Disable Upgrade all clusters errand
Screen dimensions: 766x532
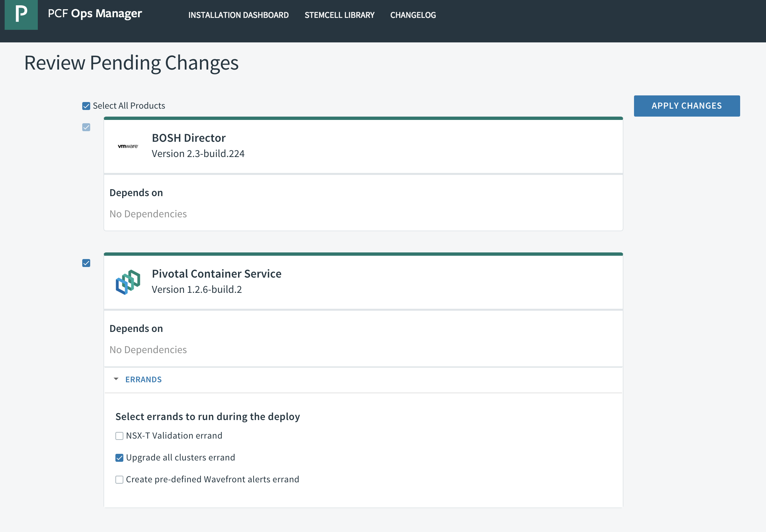[119, 458]
